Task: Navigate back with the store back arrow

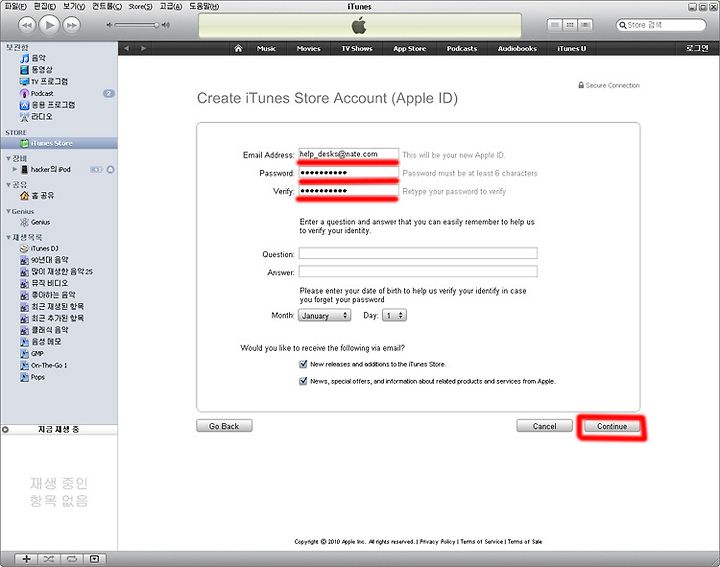Action: pos(127,48)
